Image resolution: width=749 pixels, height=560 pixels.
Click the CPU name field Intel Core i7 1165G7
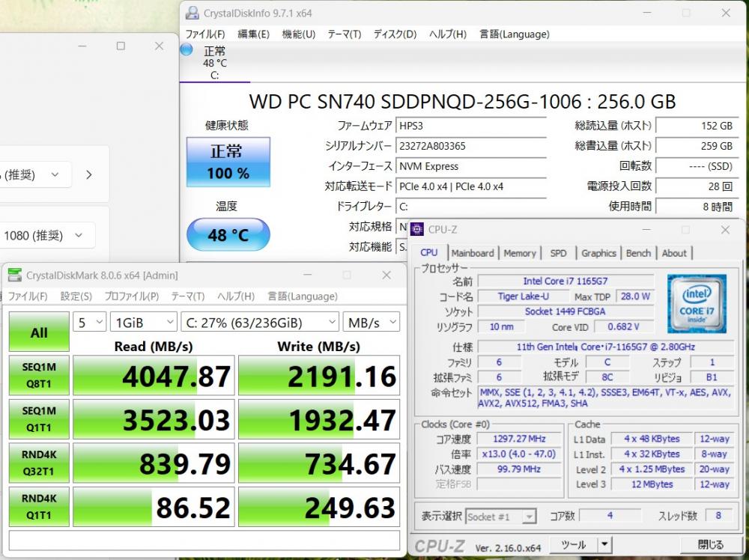565,281
